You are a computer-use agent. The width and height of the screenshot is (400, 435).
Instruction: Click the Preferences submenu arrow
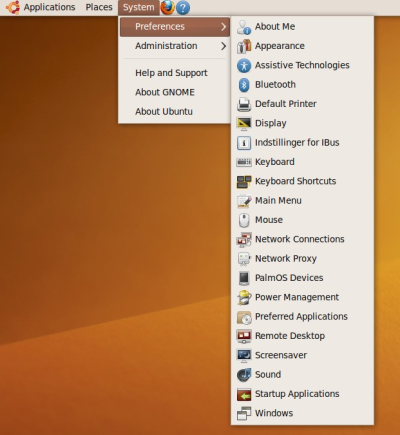point(223,27)
